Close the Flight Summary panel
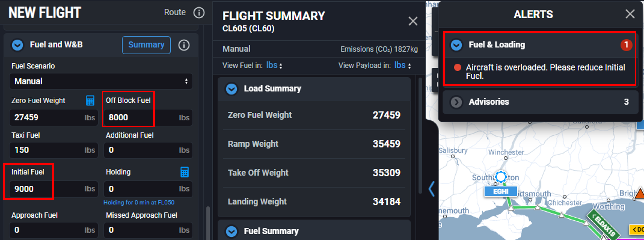This screenshot has height=240, width=644. point(413,21)
